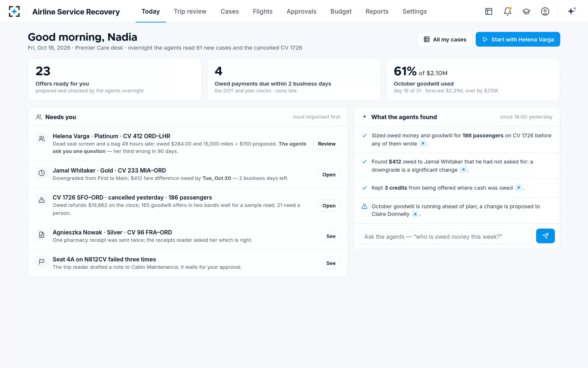Open the source link arrow after 'significant change'
The image size is (588, 368).
(x=463, y=170)
